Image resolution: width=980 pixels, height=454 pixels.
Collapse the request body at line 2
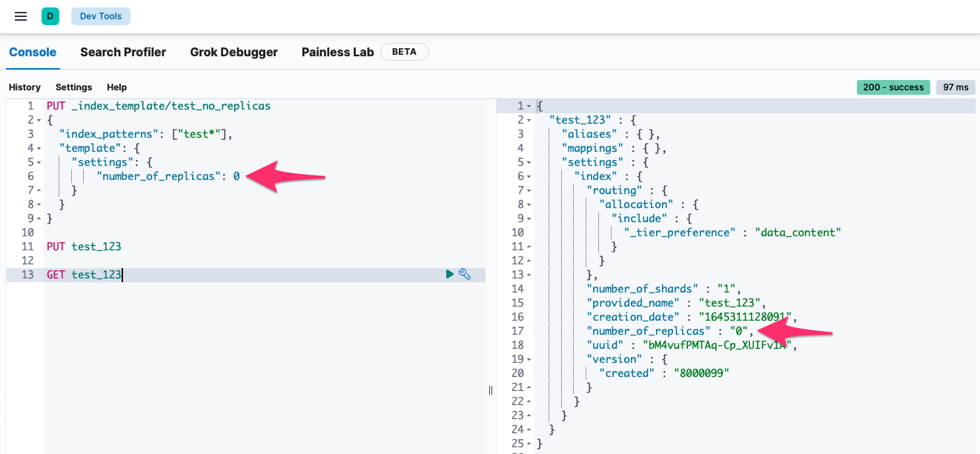[37, 120]
